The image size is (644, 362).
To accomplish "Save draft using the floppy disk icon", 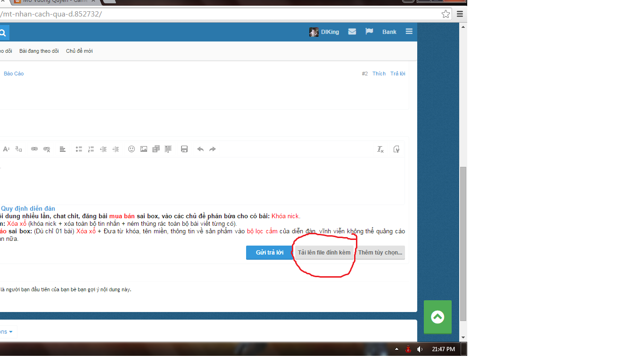I will tap(184, 149).
